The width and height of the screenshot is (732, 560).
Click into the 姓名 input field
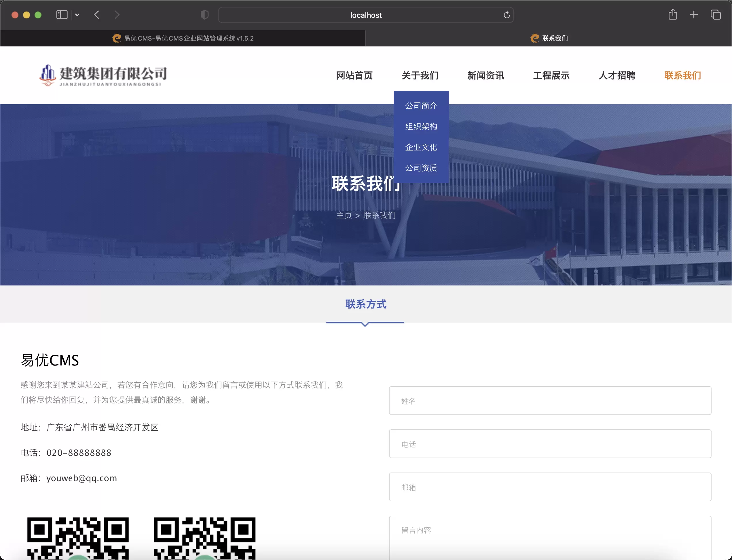pyautogui.click(x=550, y=401)
